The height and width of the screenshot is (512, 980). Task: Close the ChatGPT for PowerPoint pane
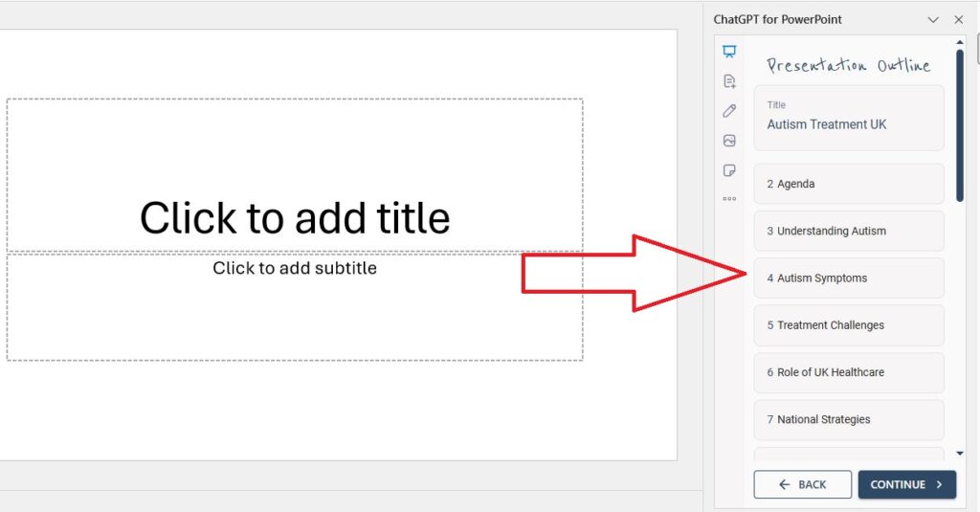click(959, 20)
